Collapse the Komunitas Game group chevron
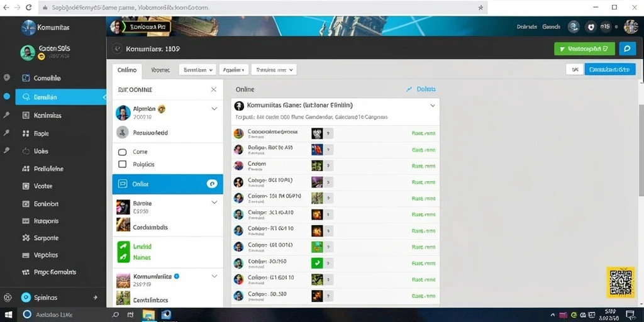This screenshot has width=644, height=322. point(433,106)
